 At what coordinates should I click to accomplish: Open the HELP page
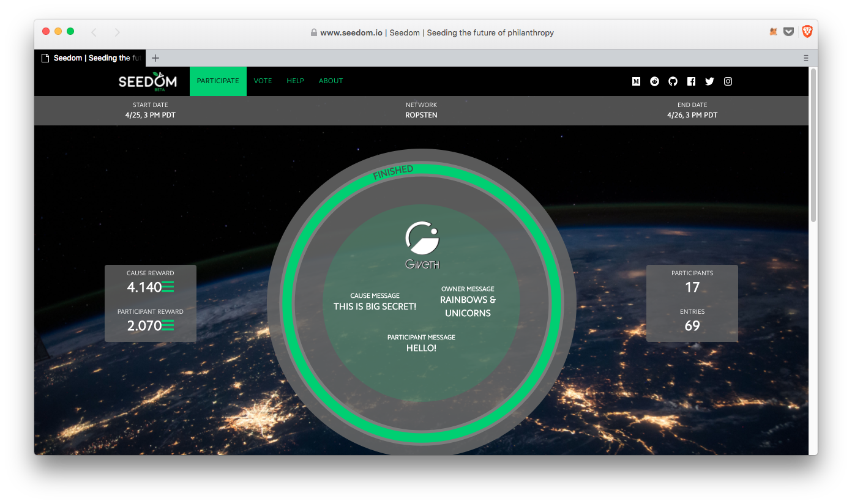point(295,81)
